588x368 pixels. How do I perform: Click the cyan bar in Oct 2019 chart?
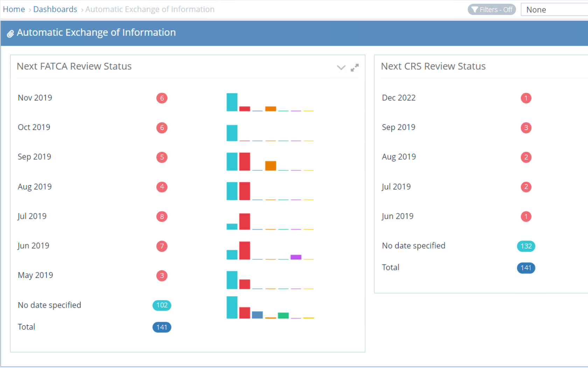pos(232,133)
